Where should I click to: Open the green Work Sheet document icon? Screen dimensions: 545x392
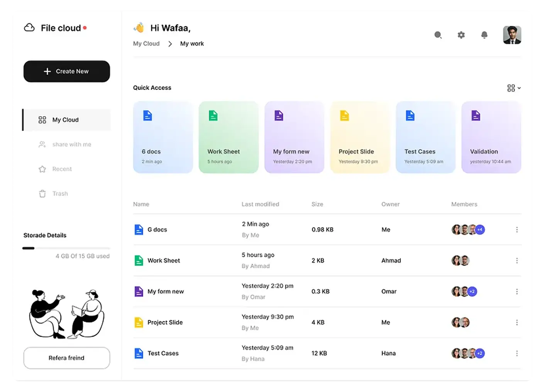[x=213, y=115]
